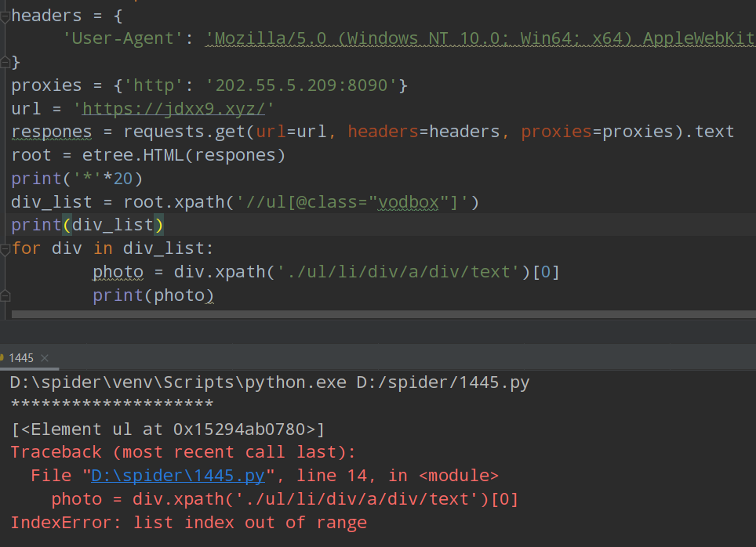
Task: Click the IndexError message in console
Action: click(x=188, y=523)
